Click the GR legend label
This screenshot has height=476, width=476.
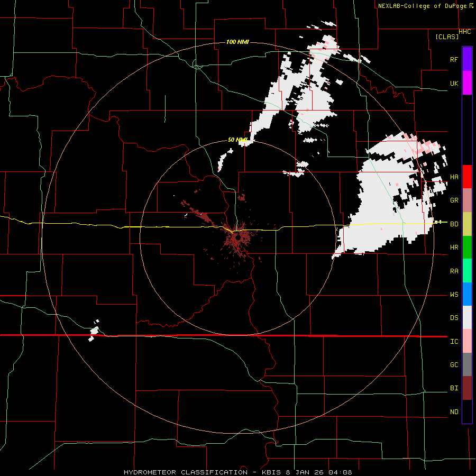[454, 200]
